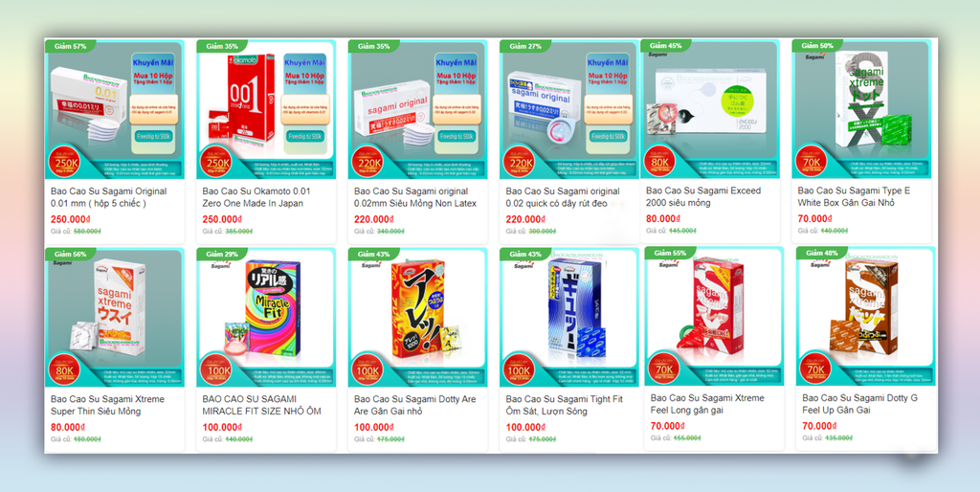Open Bao Cao Su Sagami original 0.02mm Siêu Mỏng link
Screen dimensions: 980x492
click(415, 197)
